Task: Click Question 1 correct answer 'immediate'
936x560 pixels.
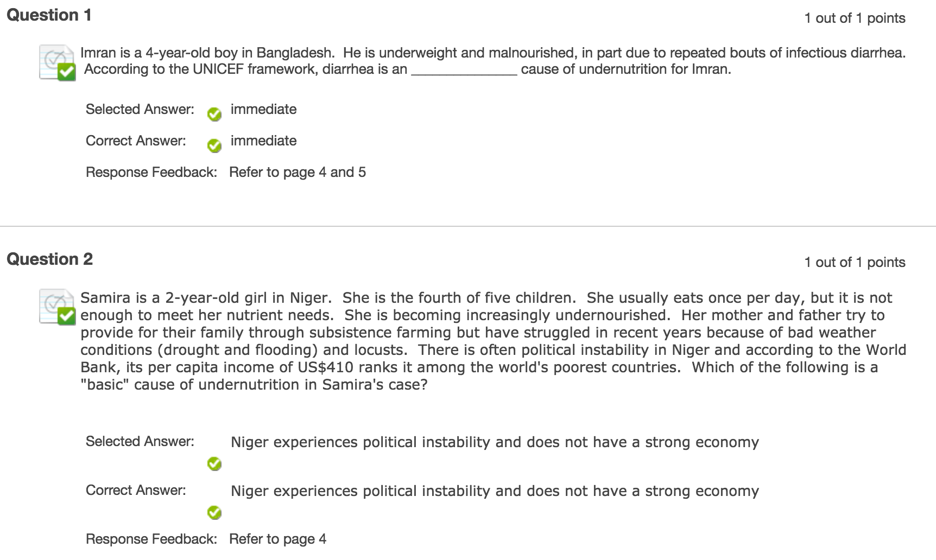Action: click(x=263, y=141)
